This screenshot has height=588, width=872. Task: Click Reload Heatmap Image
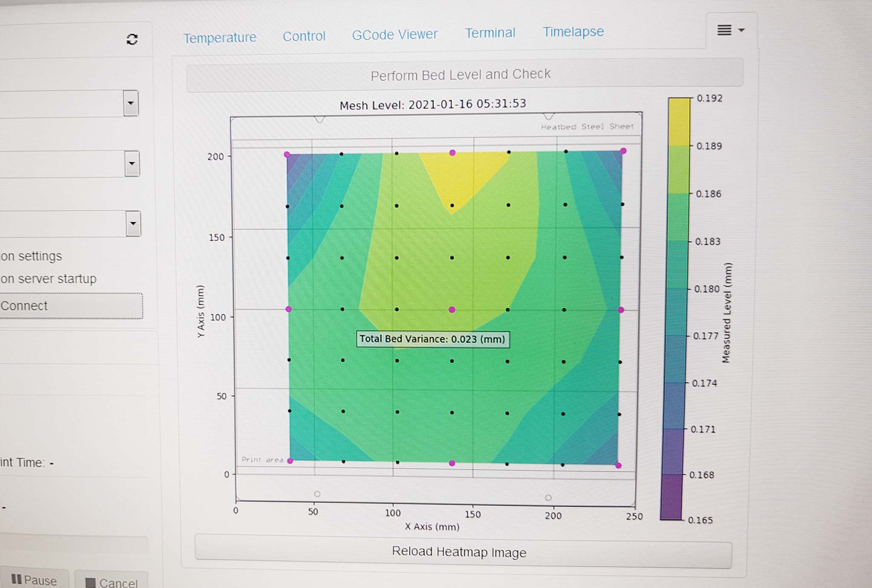click(459, 552)
